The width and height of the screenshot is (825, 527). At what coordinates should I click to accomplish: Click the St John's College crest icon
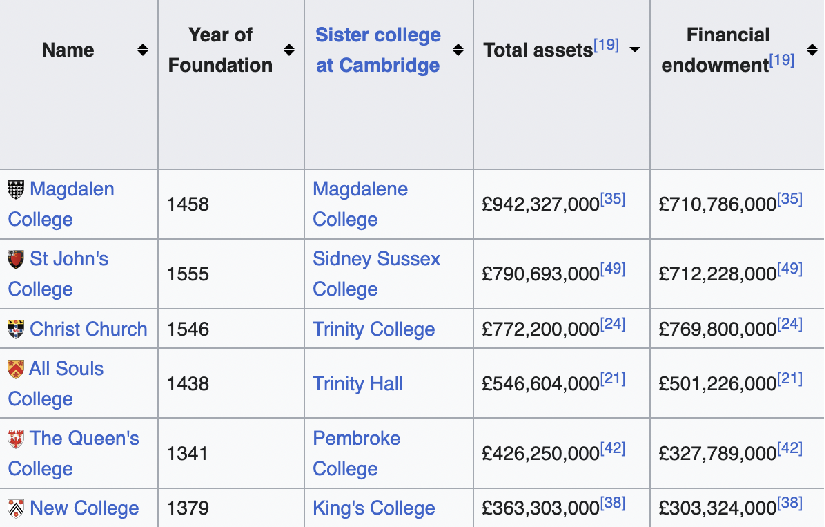pyautogui.click(x=16, y=259)
